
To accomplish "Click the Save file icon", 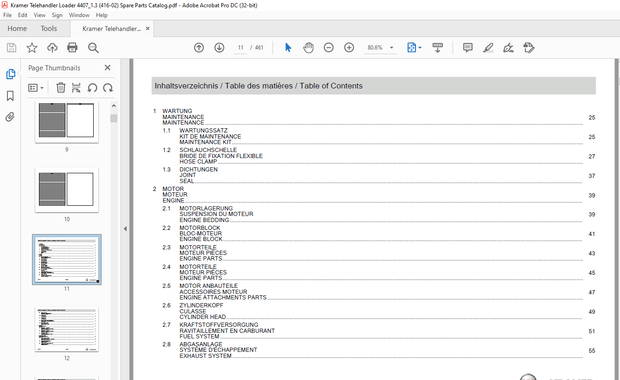I will coord(11,48).
